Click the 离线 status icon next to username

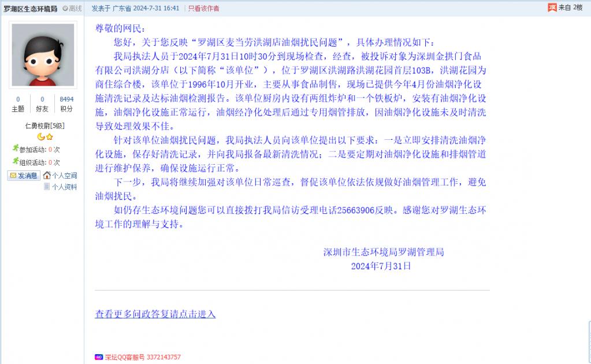pyautogui.click(x=65, y=8)
